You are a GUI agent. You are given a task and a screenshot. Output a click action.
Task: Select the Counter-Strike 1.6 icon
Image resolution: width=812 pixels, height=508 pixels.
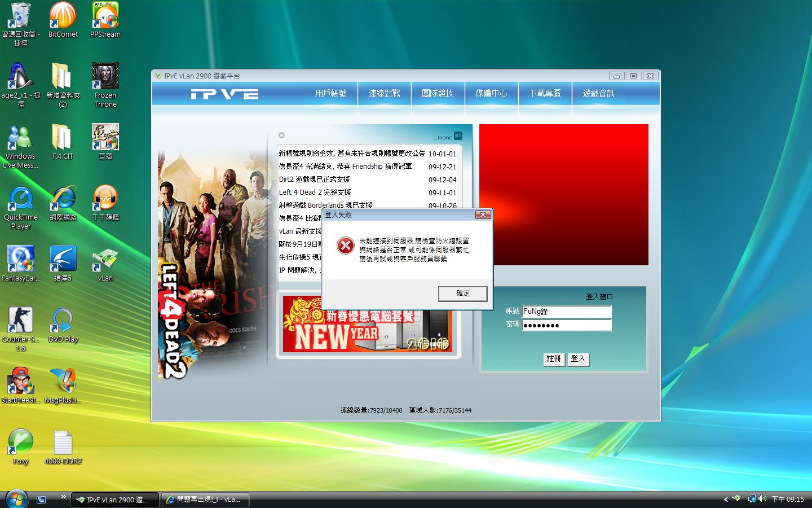(x=21, y=329)
